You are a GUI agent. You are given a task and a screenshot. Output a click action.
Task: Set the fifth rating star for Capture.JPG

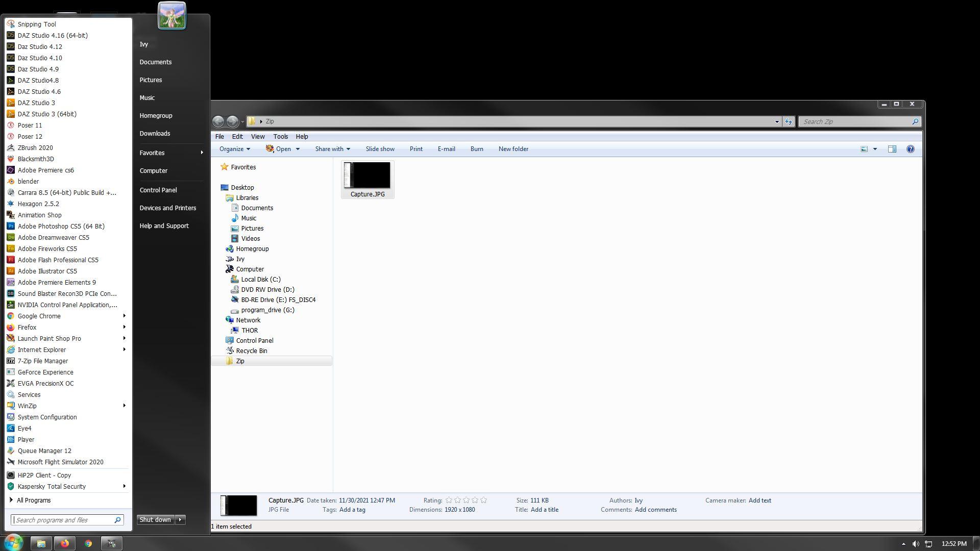tap(483, 500)
